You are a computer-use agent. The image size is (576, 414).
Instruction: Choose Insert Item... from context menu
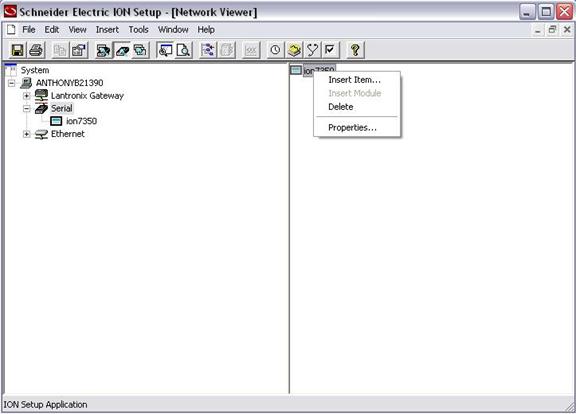coord(357,80)
